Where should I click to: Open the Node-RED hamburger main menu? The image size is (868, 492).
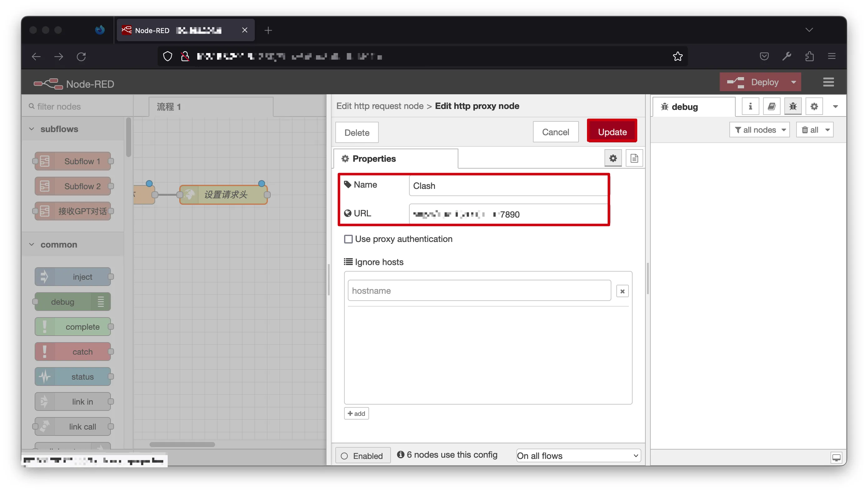(x=828, y=82)
